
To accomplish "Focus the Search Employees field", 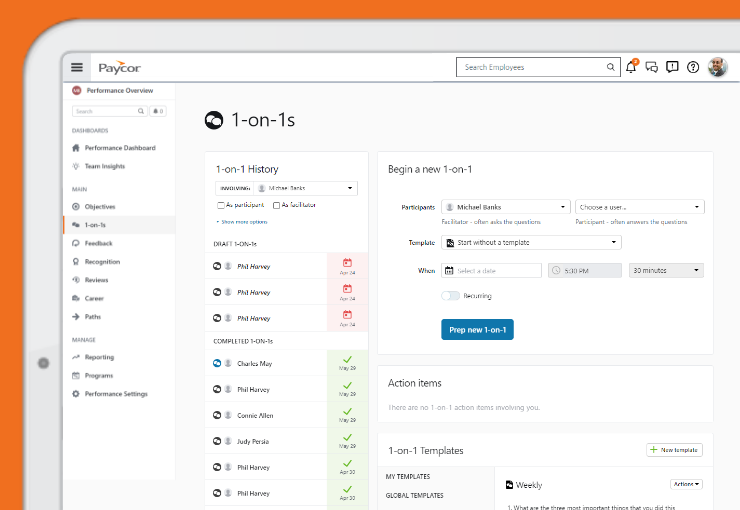I will pyautogui.click(x=538, y=67).
